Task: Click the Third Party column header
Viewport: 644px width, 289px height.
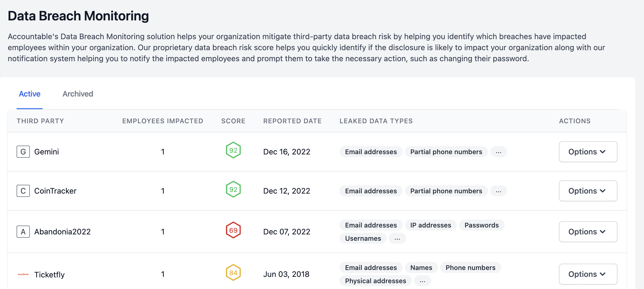Action: click(x=40, y=121)
